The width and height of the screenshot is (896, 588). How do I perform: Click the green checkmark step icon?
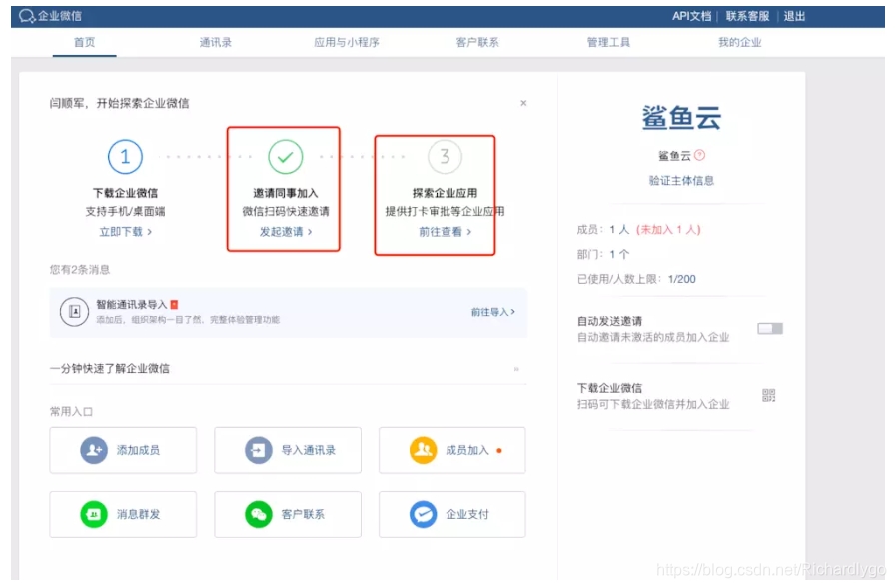coord(285,157)
